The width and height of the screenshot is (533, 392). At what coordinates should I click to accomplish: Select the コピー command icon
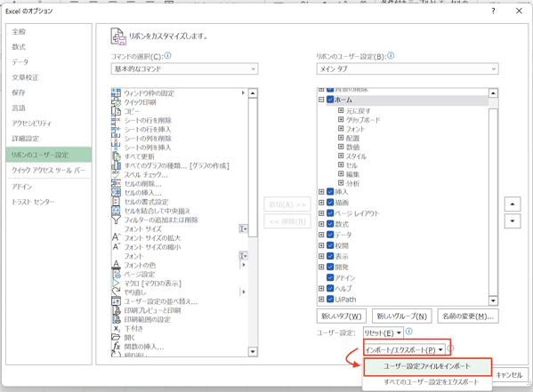[117, 111]
